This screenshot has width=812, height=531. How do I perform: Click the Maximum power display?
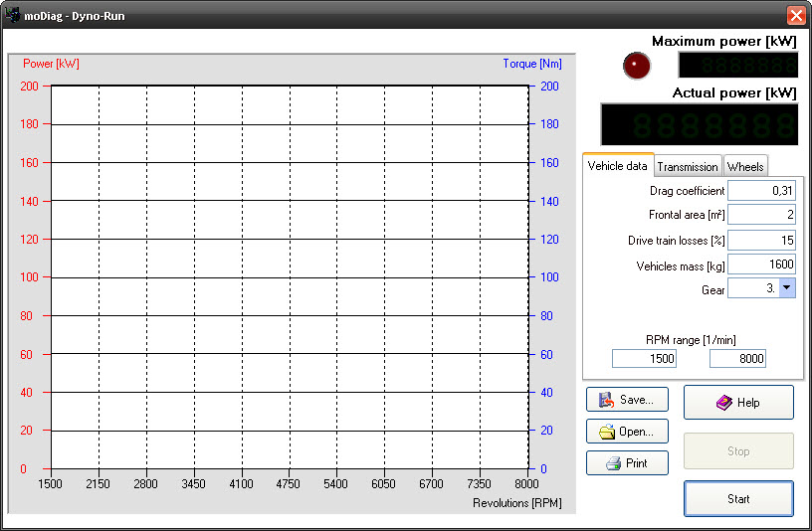click(x=737, y=66)
